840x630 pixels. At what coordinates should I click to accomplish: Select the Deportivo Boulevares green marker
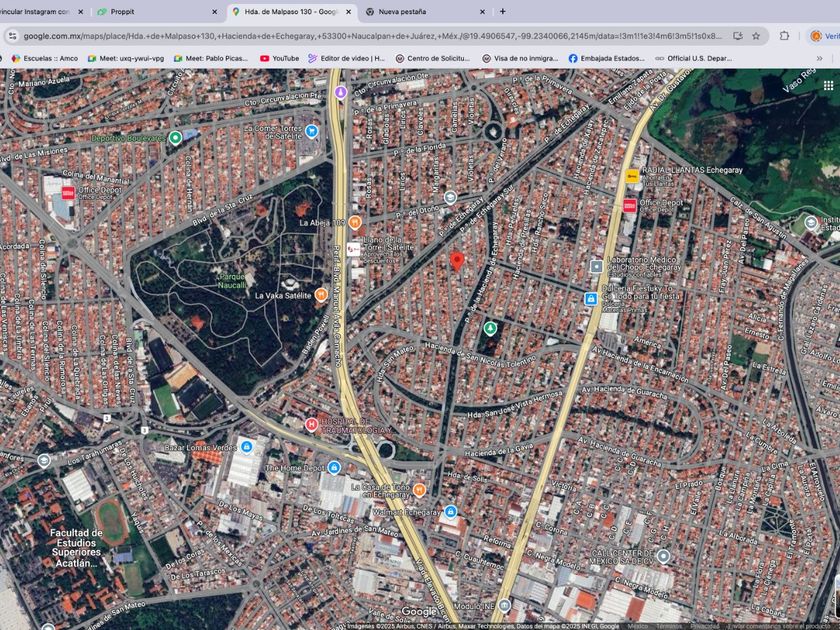(176, 138)
